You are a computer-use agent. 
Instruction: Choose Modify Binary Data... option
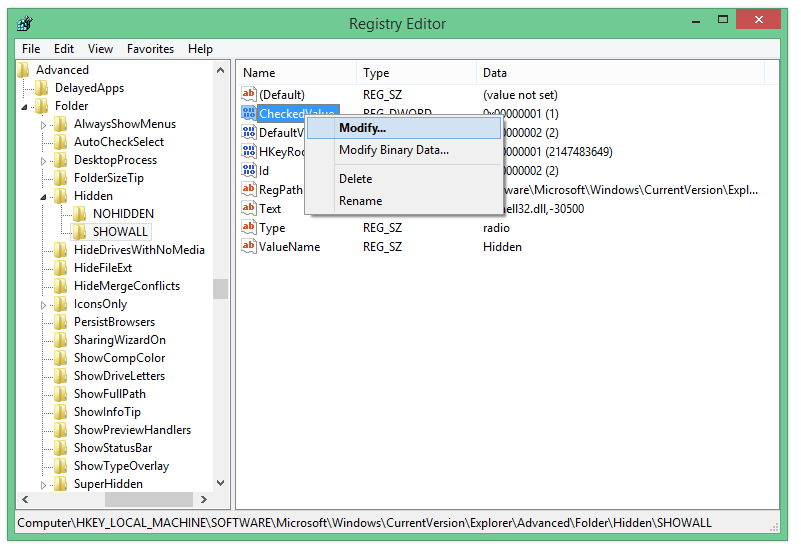[x=404, y=150]
